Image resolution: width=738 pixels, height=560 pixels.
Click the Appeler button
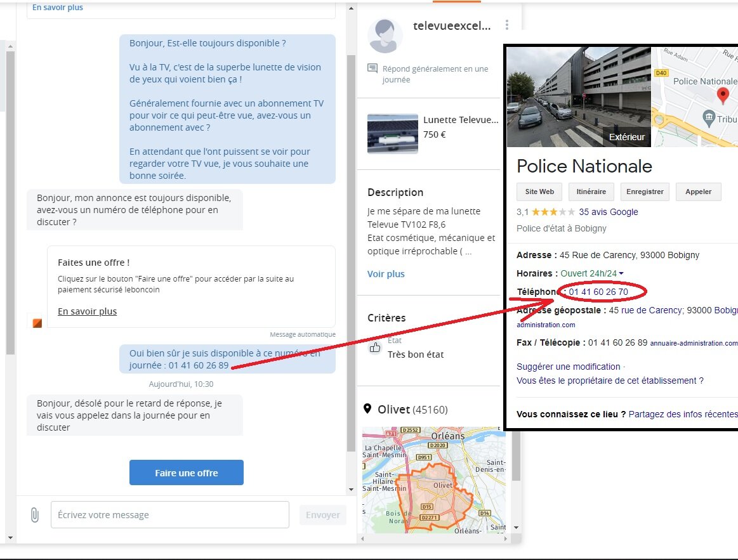tap(699, 192)
